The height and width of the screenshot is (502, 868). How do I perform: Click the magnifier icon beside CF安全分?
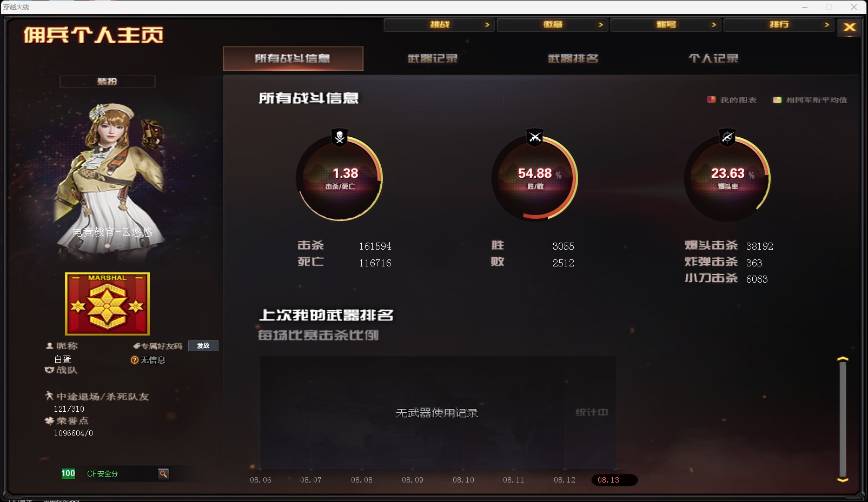click(x=163, y=474)
